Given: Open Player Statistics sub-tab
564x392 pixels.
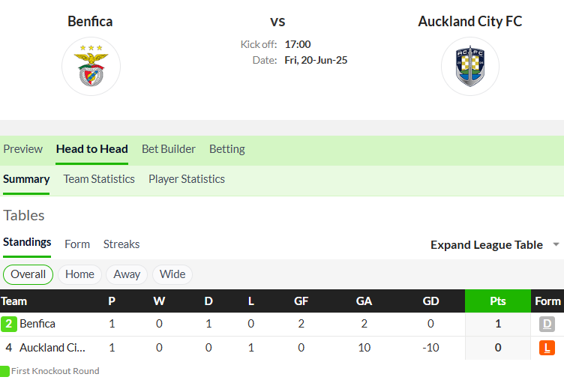Looking at the screenshot, I should pos(187,179).
